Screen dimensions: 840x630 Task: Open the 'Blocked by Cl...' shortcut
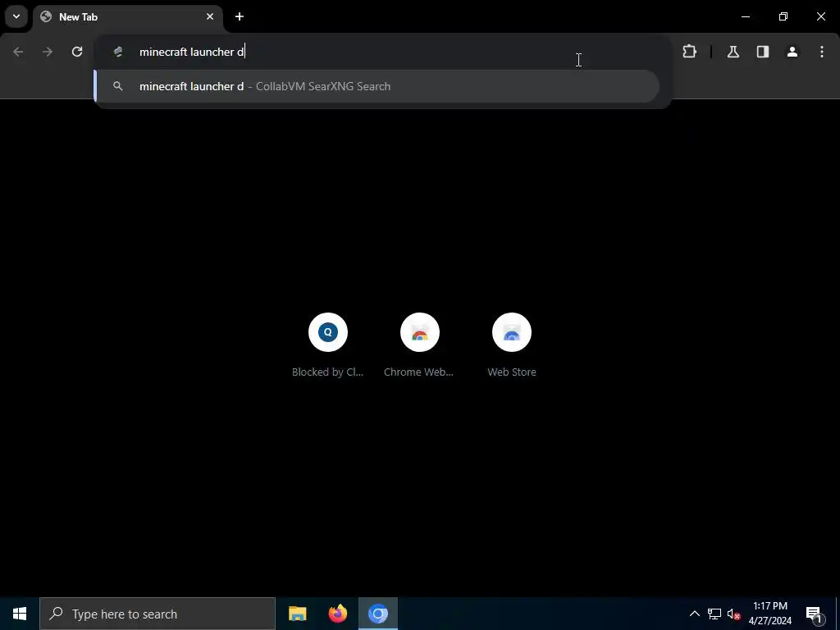(328, 345)
